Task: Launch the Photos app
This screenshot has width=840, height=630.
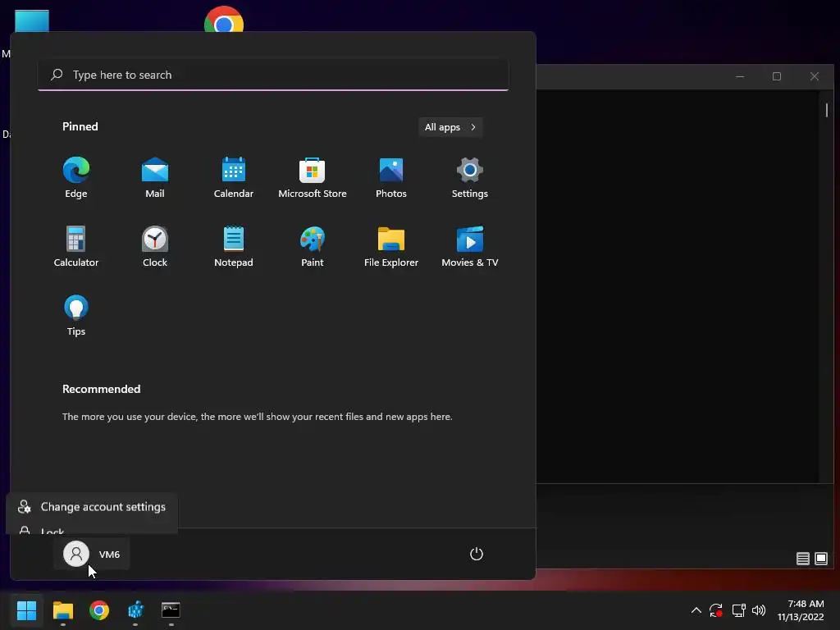Action: pyautogui.click(x=391, y=178)
